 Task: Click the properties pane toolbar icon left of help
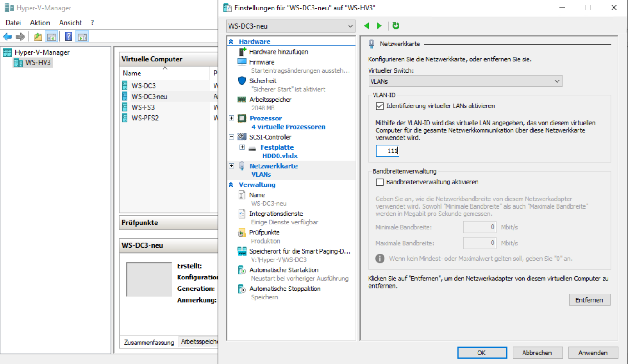point(51,37)
